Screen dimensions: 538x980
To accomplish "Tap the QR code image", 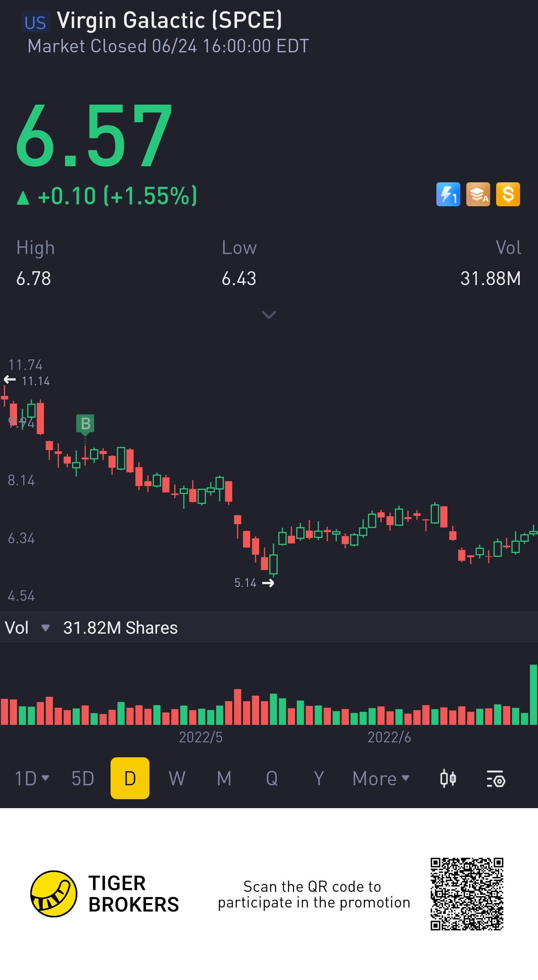I will (x=467, y=894).
